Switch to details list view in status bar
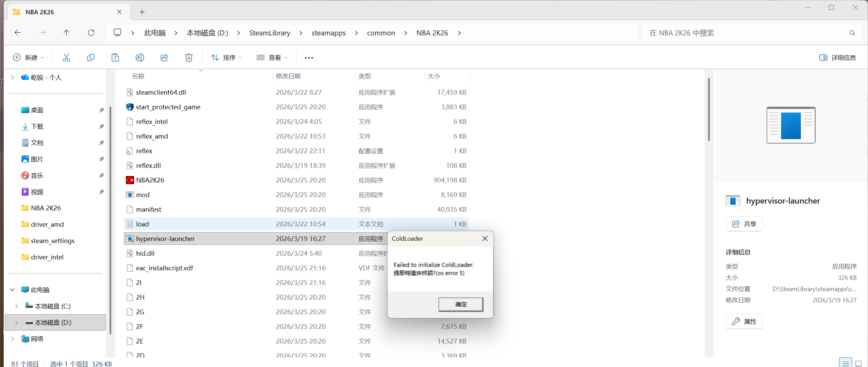 (846, 363)
